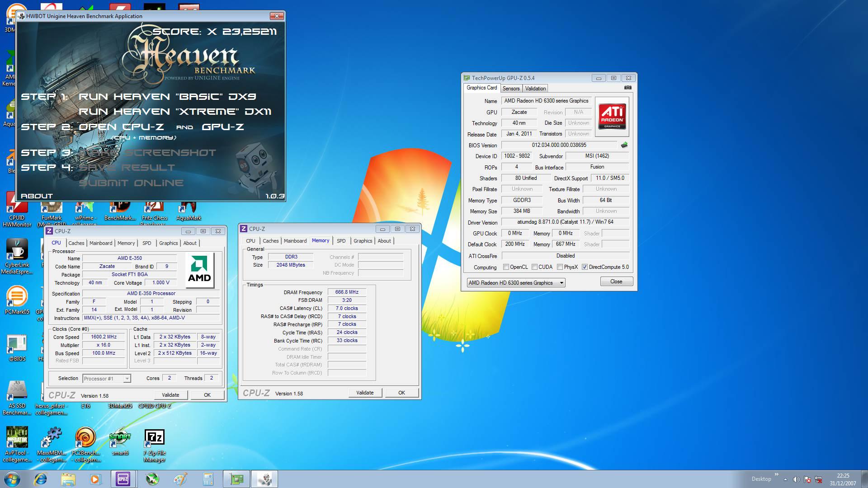Toggle the CUDA checkbox in GPU-Z
Screen dimensions: 868x488
coord(535,267)
